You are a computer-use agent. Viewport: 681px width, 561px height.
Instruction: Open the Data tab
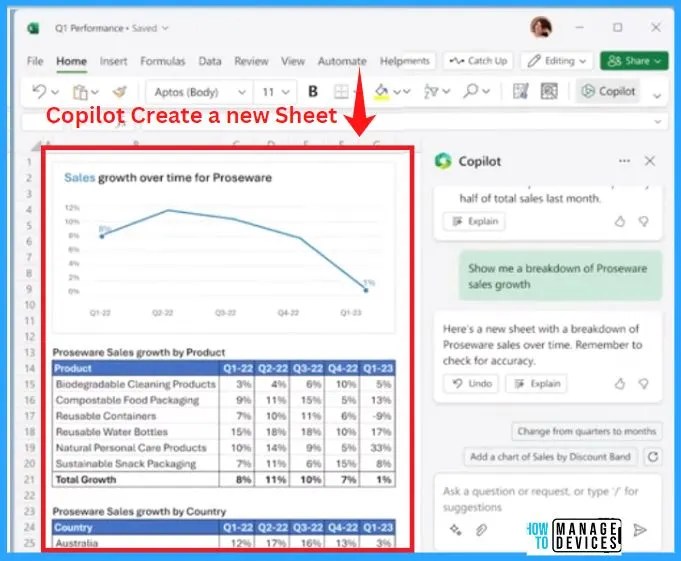pos(210,61)
